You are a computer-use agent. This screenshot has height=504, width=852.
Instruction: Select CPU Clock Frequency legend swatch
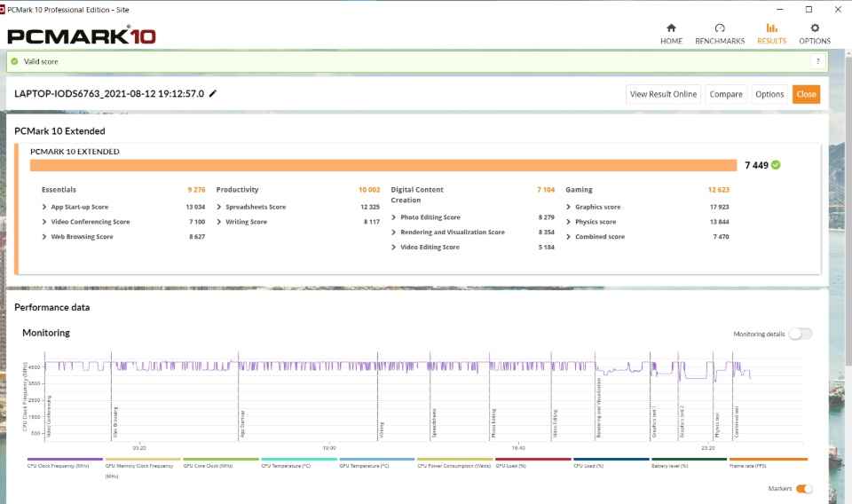65,459
